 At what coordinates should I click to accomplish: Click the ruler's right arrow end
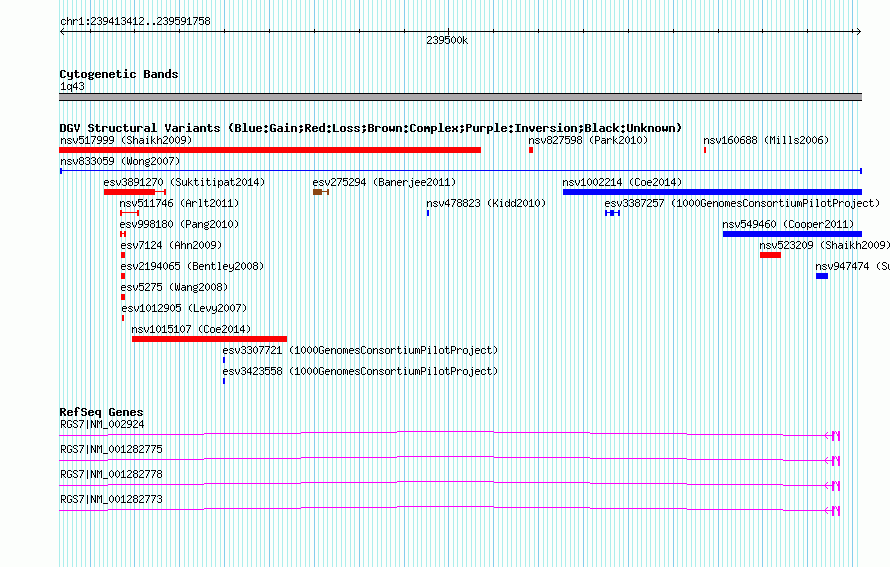coord(859,32)
